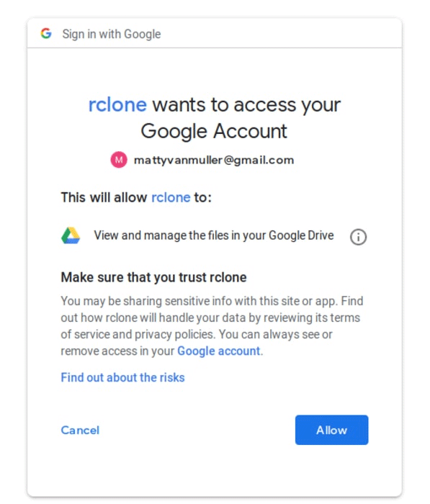Open the Find out about the risks link

coord(122,377)
